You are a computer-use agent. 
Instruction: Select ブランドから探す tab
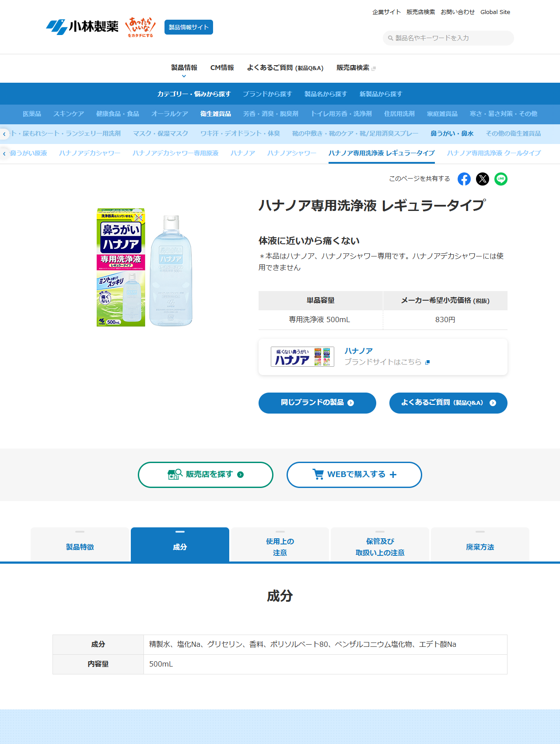(x=267, y=94)
